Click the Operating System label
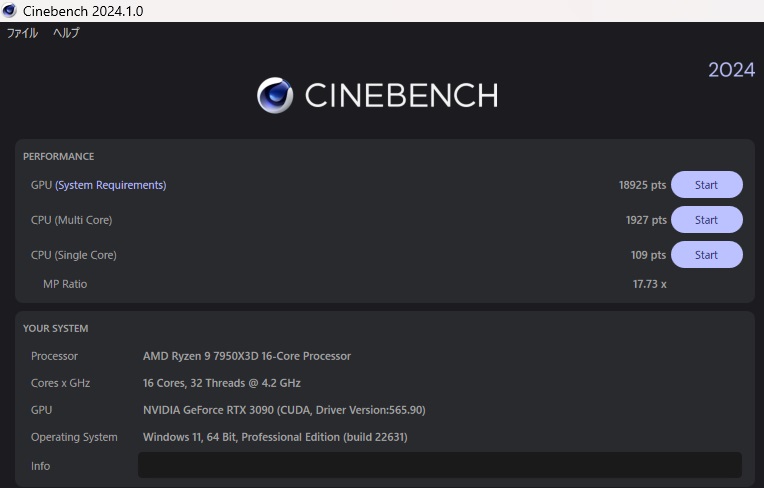 point(74,437)
